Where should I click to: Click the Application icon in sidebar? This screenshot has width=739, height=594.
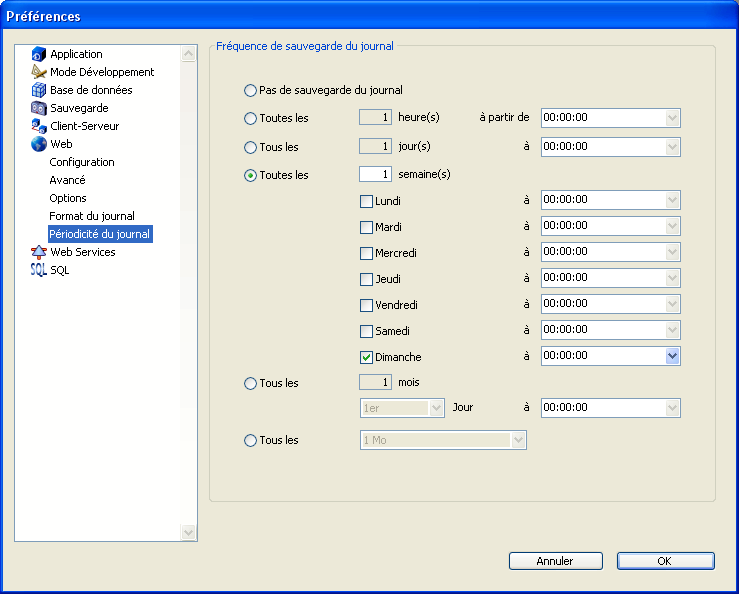39,54
